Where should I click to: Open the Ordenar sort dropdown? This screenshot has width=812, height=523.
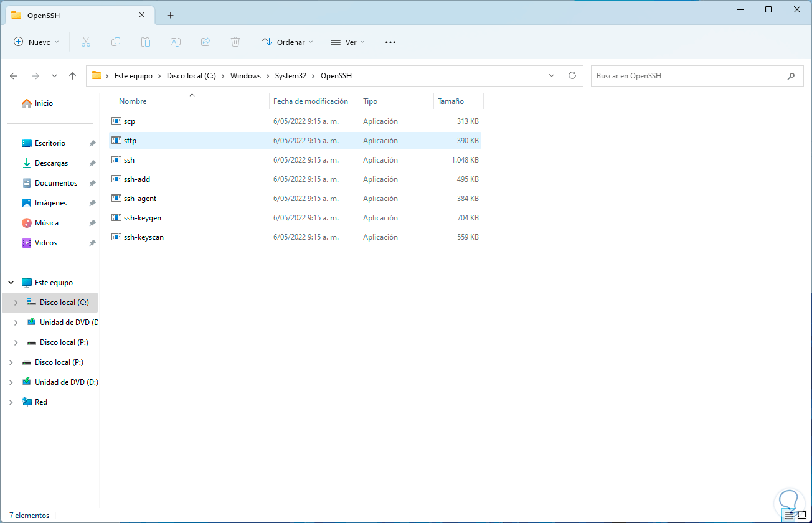coord(288,42)
